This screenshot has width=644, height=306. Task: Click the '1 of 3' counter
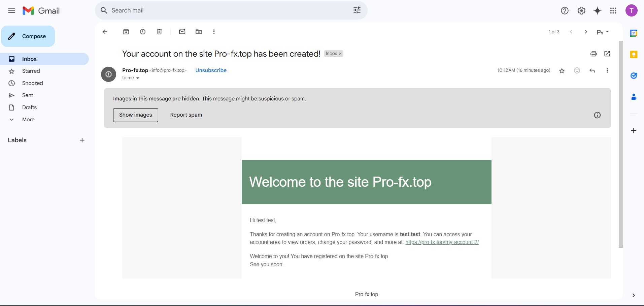pyautogui.click(x=554, y=32)
